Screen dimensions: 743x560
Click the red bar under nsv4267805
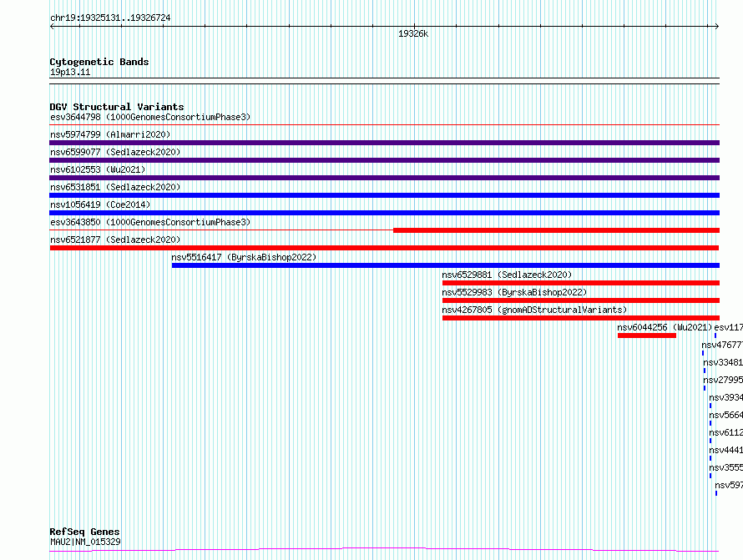point(581,318)
